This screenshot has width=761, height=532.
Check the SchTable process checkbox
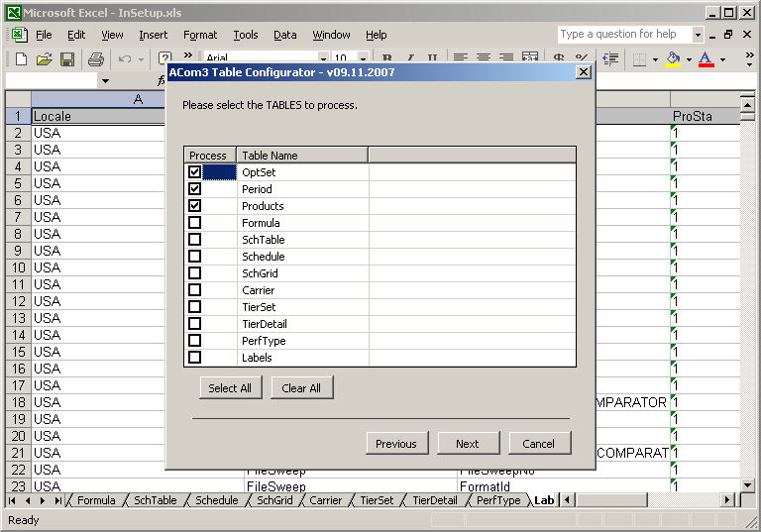pyautogui.click(x=194, y=240)
